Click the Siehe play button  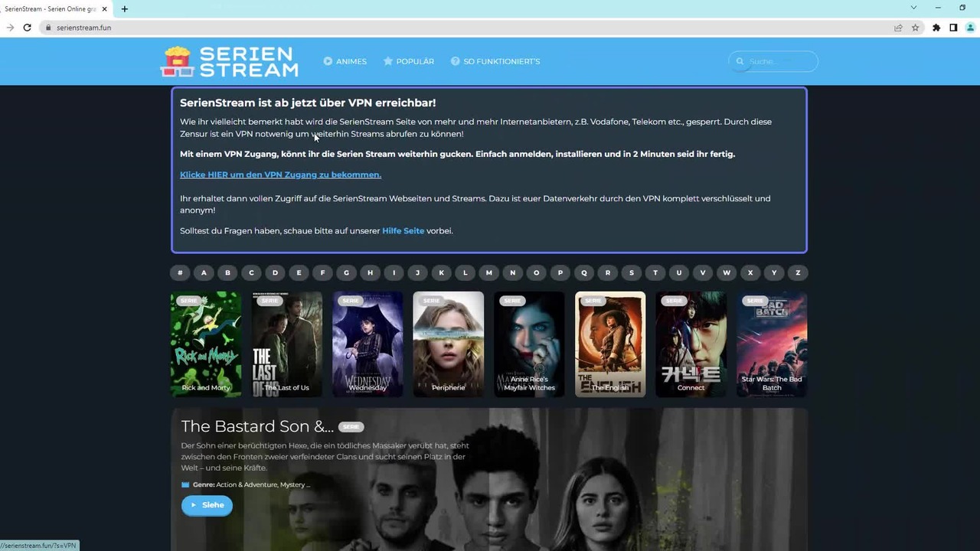pyautogui.click(x=207, y=505)
